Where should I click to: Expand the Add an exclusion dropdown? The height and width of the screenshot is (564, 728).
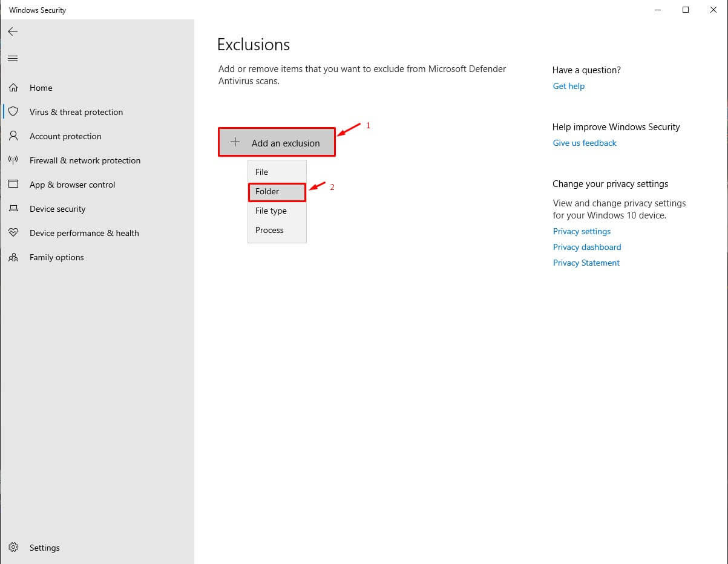(277, 143)
